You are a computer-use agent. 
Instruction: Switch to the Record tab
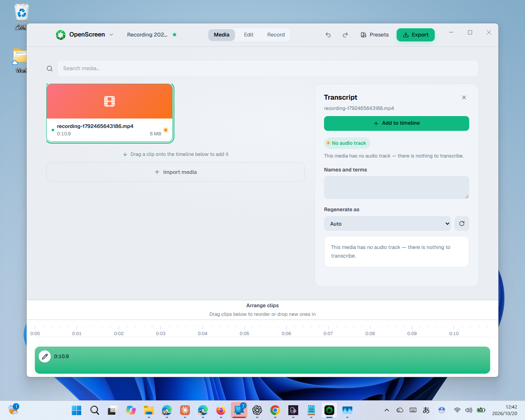click(x=276, y=35)
